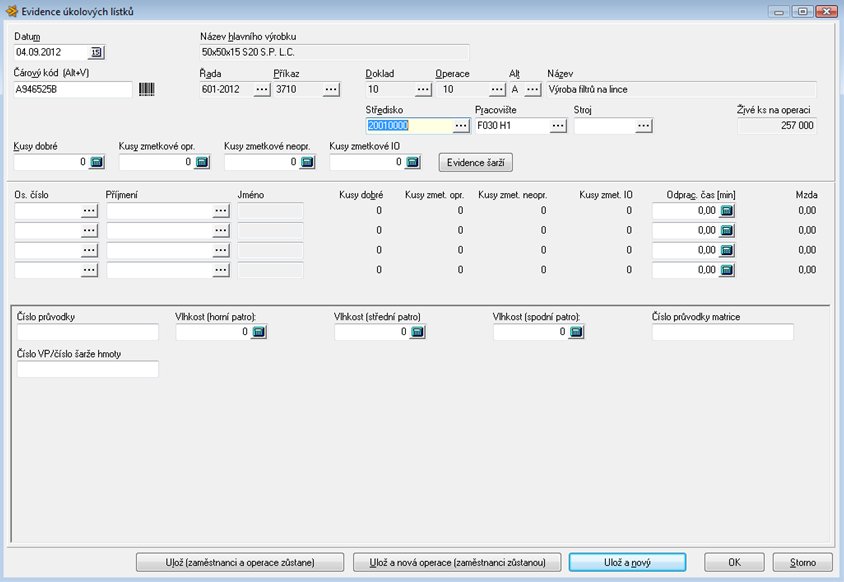This screenshot has width=844, height=582.
Task: Click the Číslo průvodky matrice field
Action: [x=723, y=332]
